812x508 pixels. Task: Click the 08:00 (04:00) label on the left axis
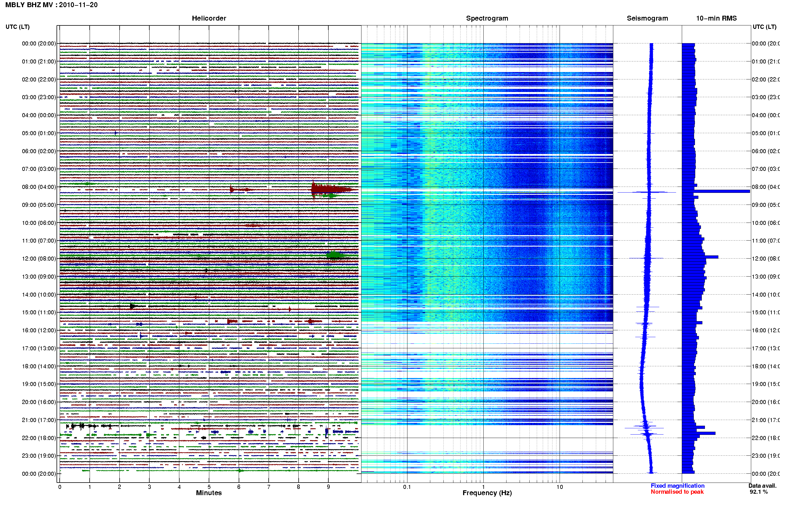pos(39,187)
